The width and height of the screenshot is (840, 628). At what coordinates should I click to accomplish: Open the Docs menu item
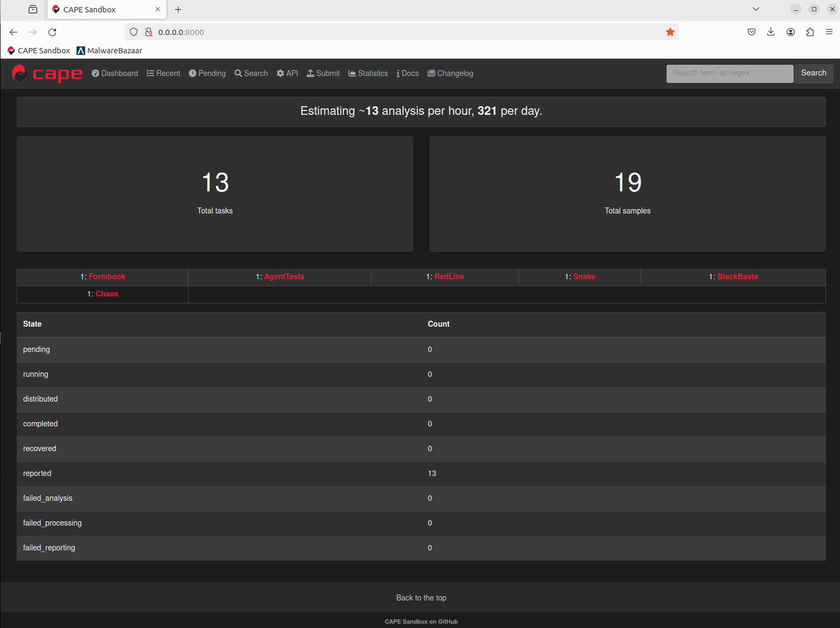pos(407,73)
